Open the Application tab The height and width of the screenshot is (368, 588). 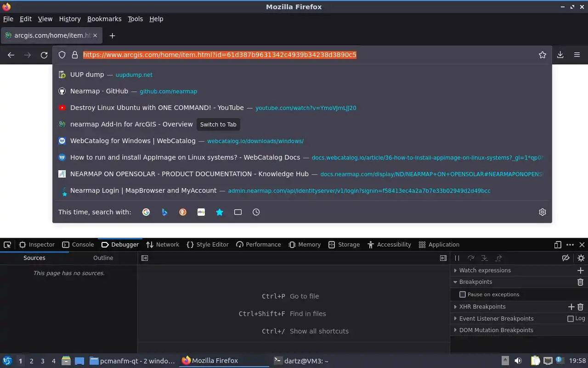[x=439, y=245]
